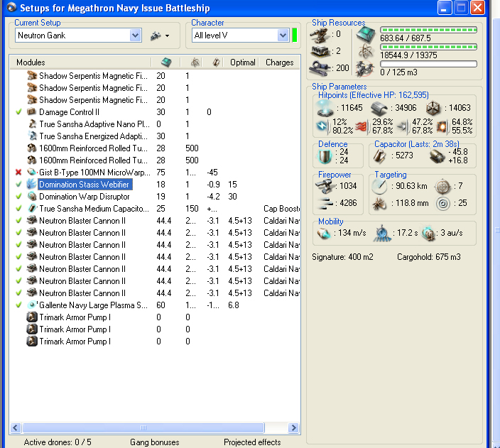500x448 pixels.
Task: Click the green character status indicator
Action: pos(295,35)
